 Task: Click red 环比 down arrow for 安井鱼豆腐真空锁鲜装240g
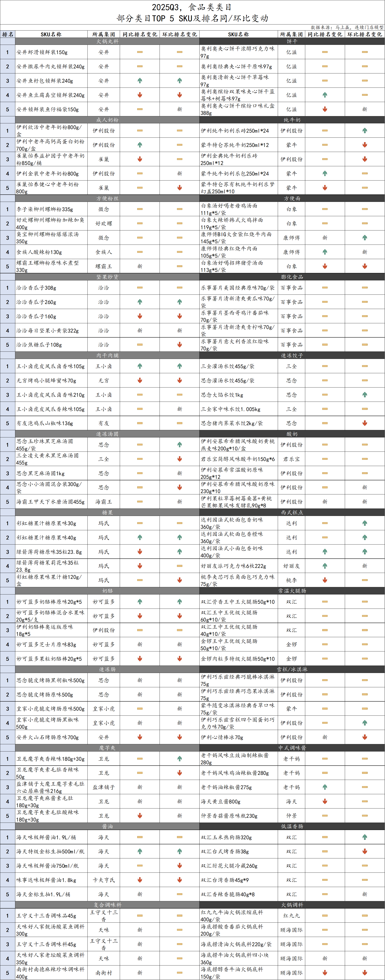pos(179,95)
